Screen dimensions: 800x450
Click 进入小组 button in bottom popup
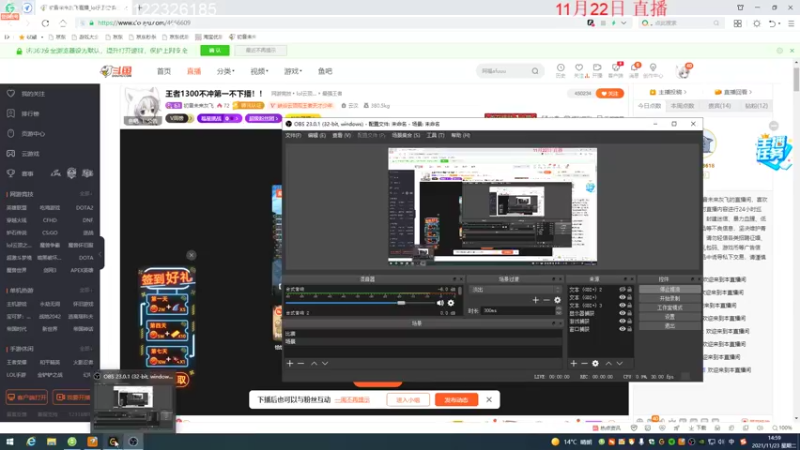pyautogui.click(x=408, y=400)
